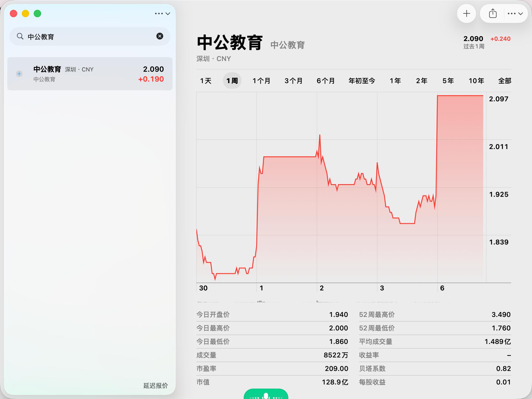The image size is (532, 399).
Task: Click the 过去1周 label
Action: [474, 46]
